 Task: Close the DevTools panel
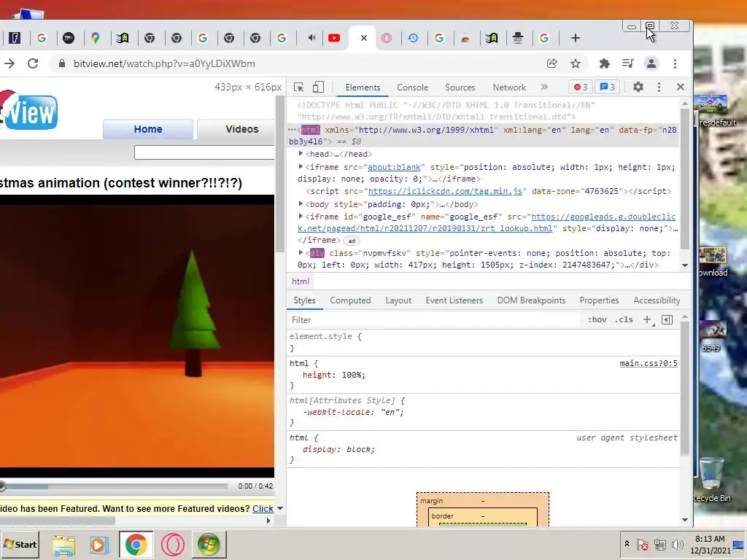tap(681, 87)
